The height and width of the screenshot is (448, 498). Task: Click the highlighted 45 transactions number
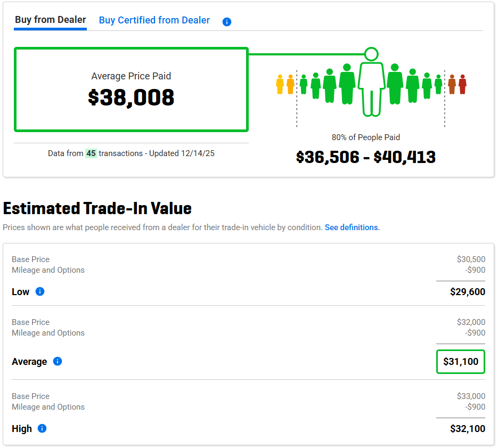click(x=91, y=153)
